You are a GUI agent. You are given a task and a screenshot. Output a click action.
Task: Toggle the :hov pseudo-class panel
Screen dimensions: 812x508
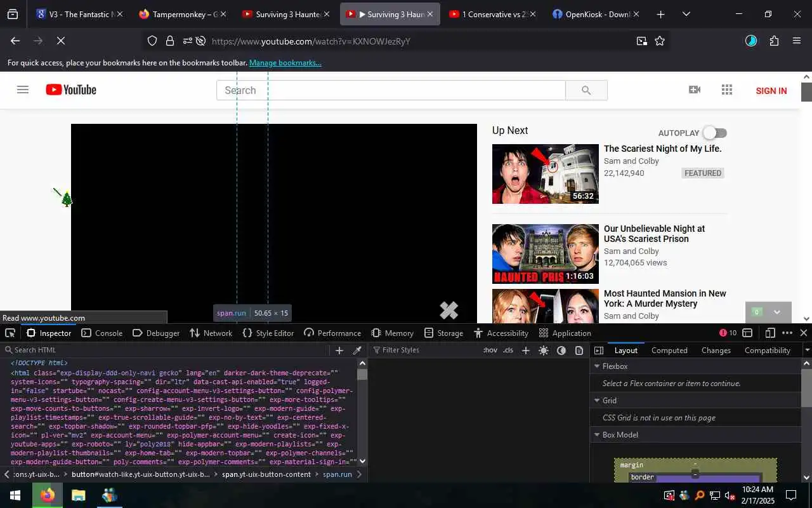[x=490, y=350]
